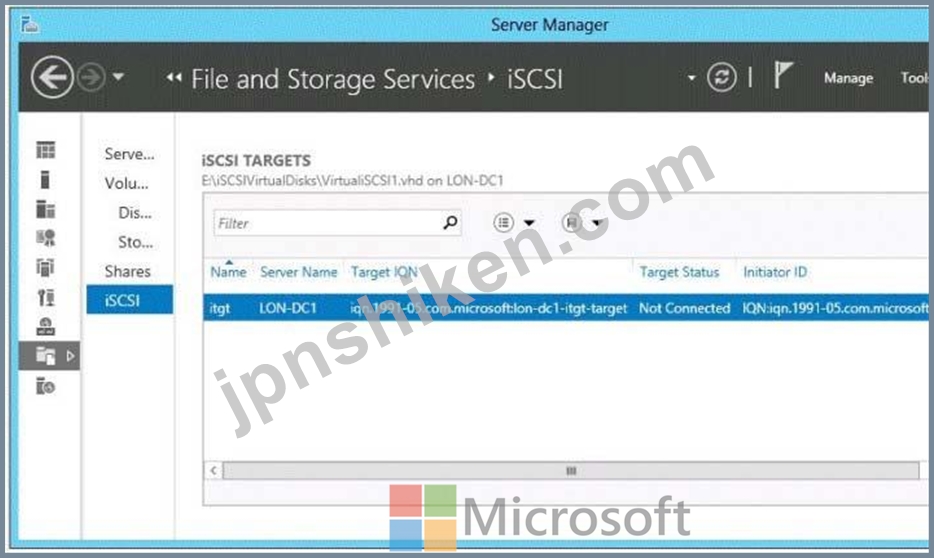Open the Dashboard icon in left sidebar

[45, 149]
